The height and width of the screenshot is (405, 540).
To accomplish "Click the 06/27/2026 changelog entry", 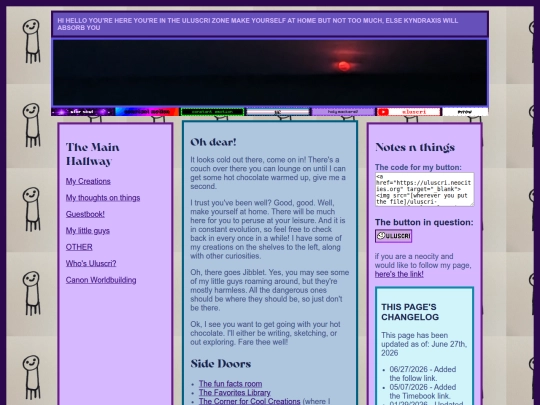I will [x=423, y=374].
